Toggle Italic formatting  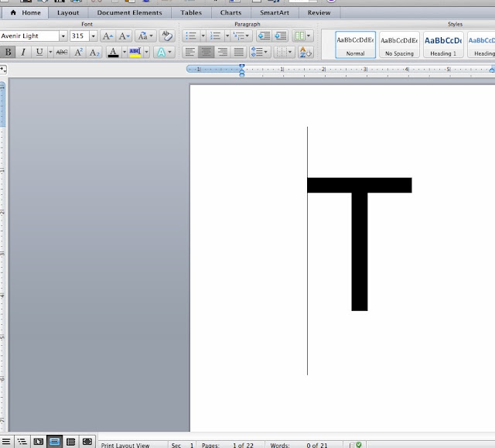tap(23, 52)
